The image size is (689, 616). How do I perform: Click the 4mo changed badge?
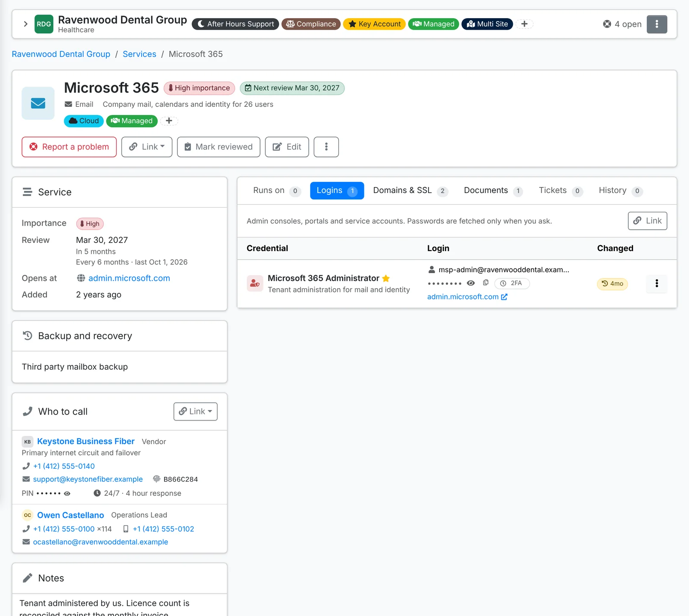[x=612, y=283]
